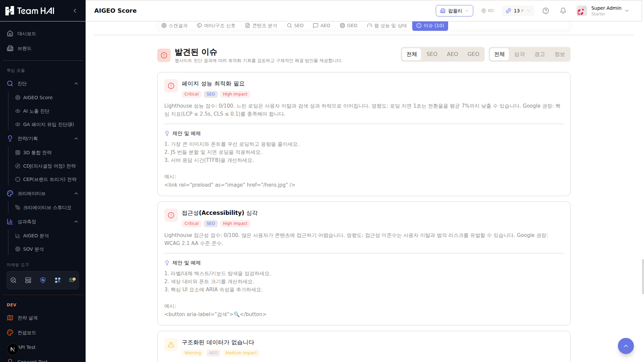Filter issues by 경고 severity
Image resolution: width=644 pixels, height=362 pixels.
(x=539, y=54)
